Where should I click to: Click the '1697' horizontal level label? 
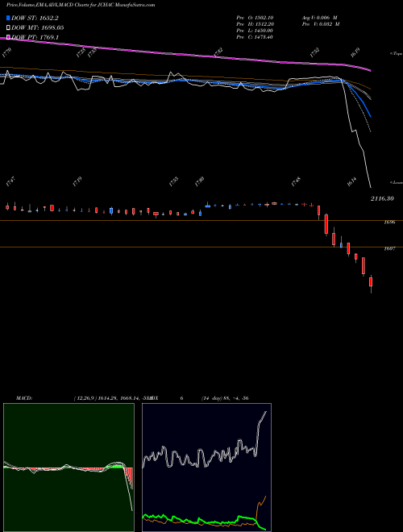point(389,249)
